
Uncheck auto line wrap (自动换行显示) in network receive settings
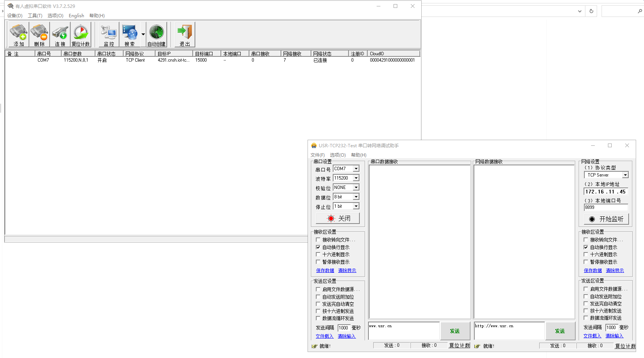(x=586, y=248)
